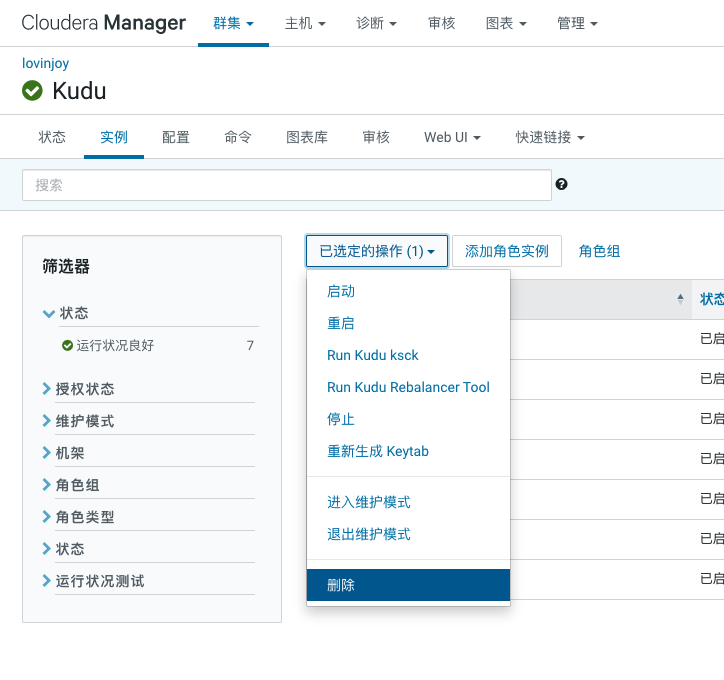Click the lovinjoy cluster link

pyautogui.click(x=45, y=63)
